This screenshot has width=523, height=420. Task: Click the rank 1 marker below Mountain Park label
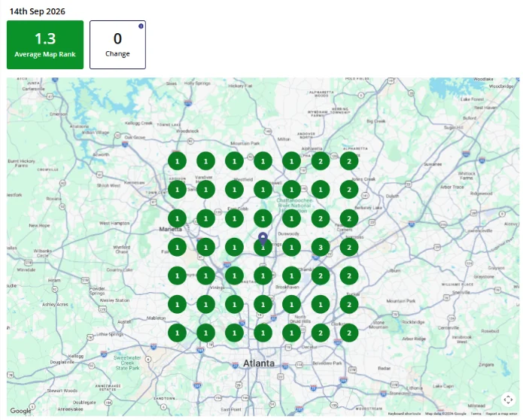[x=235, y=162]
